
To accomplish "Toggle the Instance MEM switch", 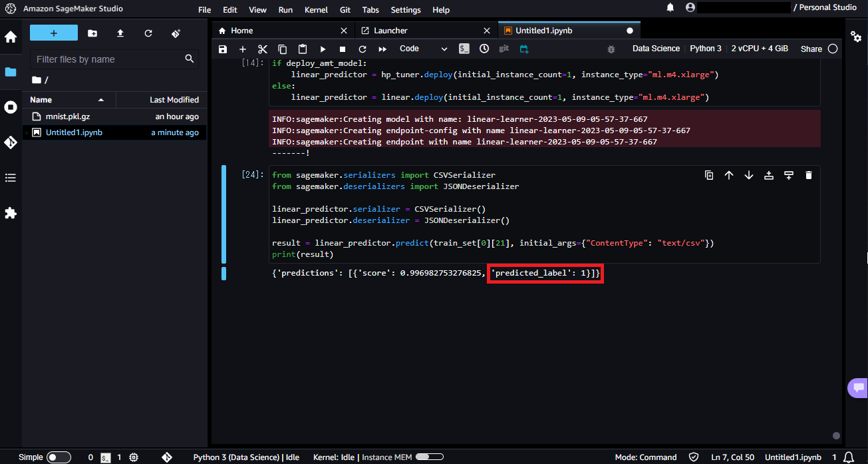I will pyautogui.click(x=430, y=457).
